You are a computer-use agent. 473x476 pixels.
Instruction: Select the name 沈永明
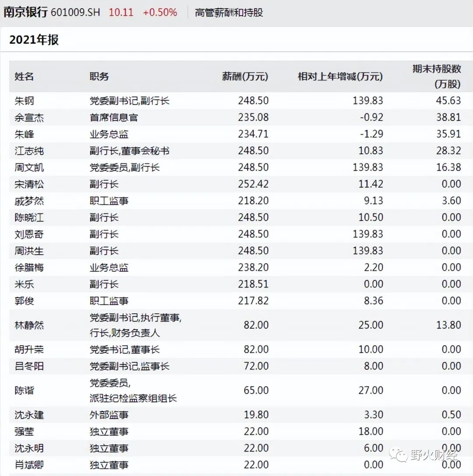[29, 448]
